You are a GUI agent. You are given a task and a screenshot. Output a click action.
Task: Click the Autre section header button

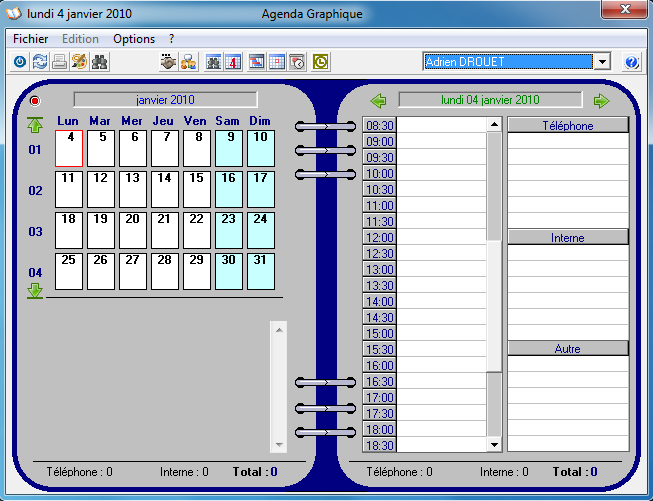click(x=568, y=349)
